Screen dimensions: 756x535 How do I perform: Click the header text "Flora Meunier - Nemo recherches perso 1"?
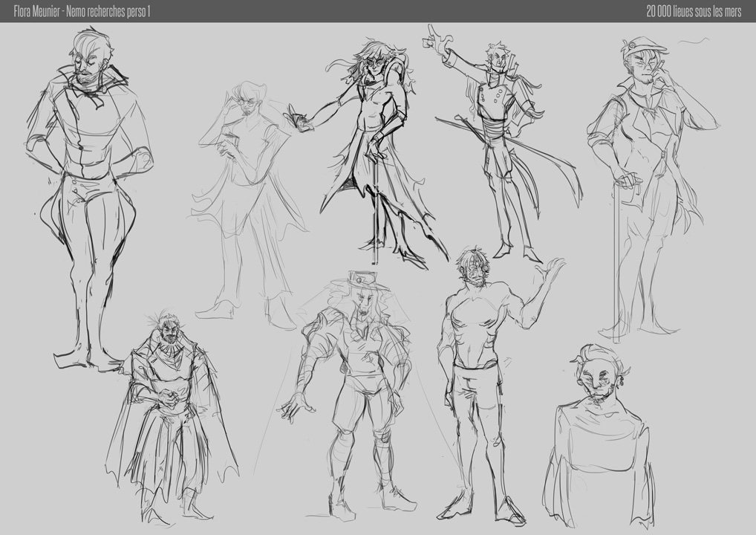82,12
